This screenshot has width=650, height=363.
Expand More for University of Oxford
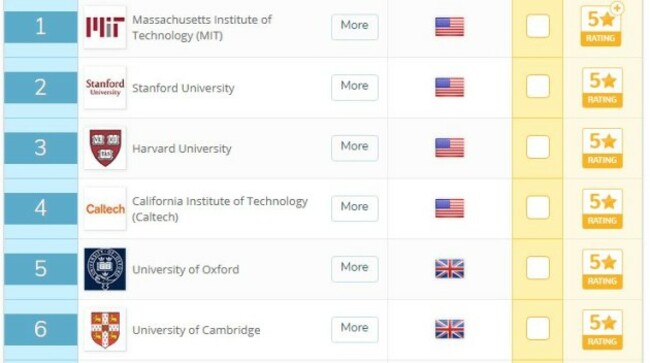(x=354, y=269)
